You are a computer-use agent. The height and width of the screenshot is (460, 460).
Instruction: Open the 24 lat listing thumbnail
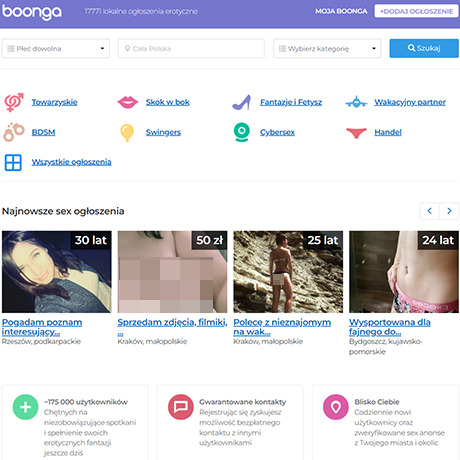[404, 272]
